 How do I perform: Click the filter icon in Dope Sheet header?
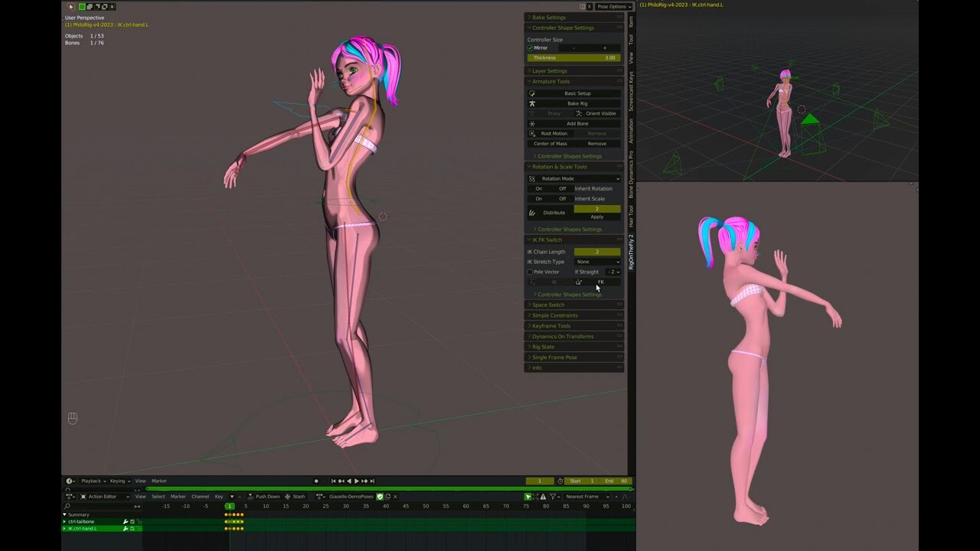(554, 497)
